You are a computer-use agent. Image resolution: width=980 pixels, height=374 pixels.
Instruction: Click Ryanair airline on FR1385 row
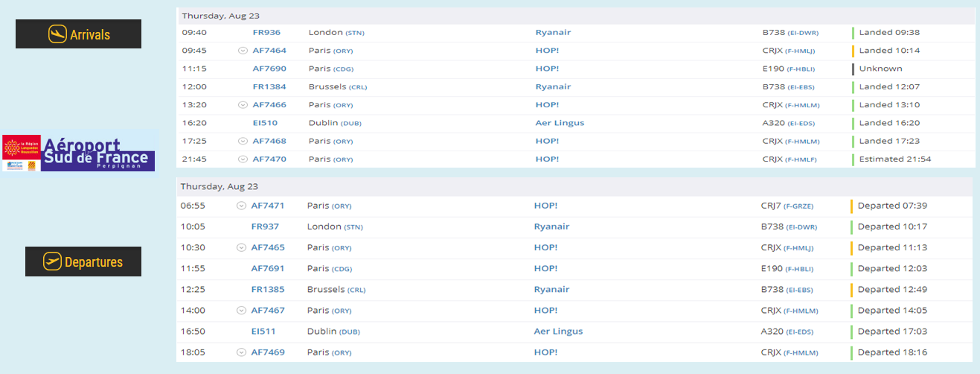coord(551,289)
